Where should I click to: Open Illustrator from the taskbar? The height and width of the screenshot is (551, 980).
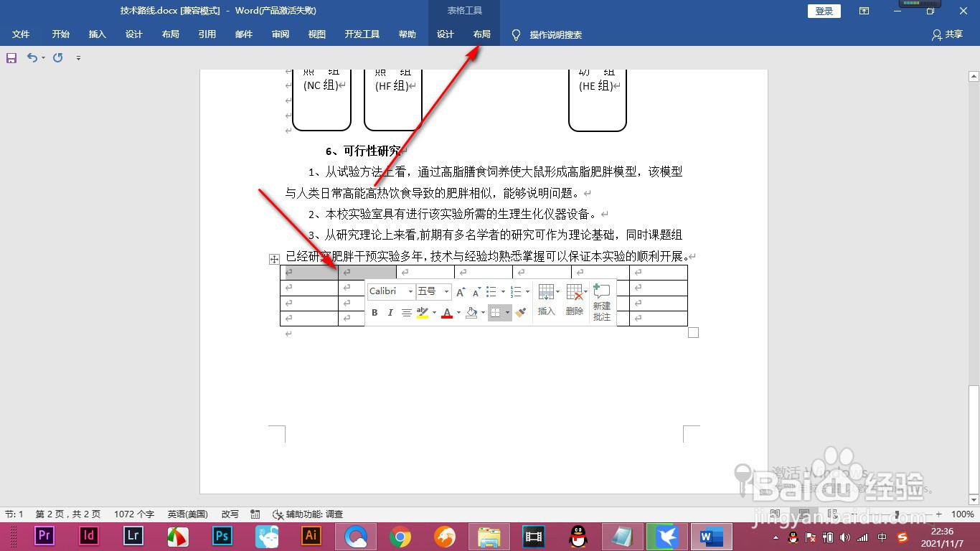(x=311, y=536)
